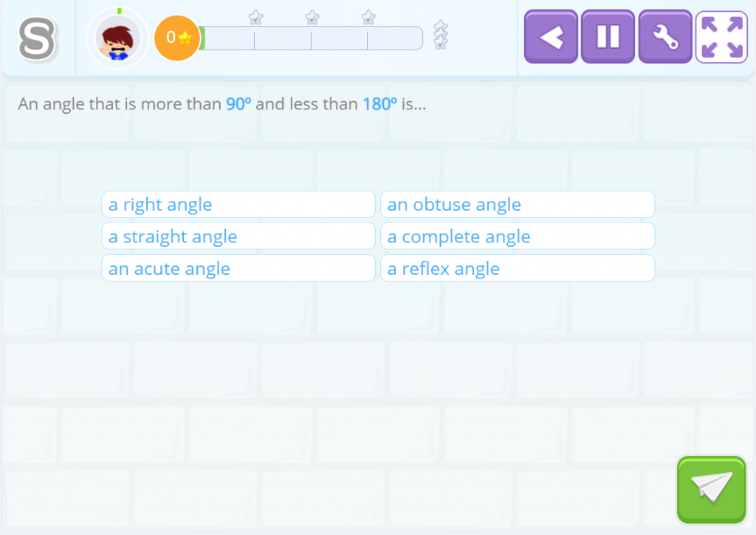Select 'an acute angle' answer
Viewport: 756px width, 535px height.
pos(238,267)
